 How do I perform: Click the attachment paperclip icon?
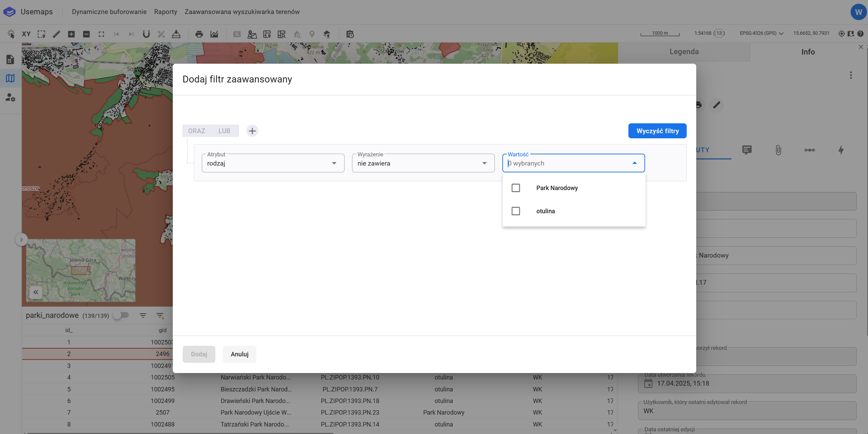[778, 150]
